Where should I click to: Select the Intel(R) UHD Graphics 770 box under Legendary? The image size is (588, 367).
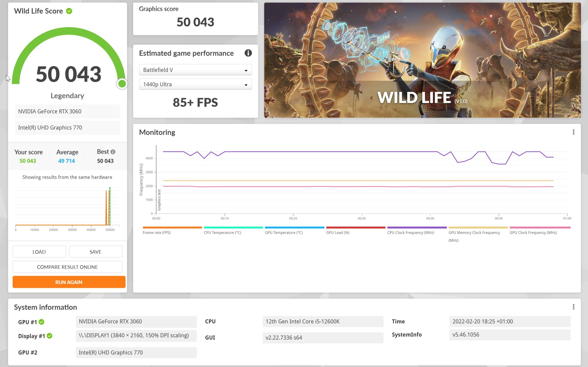tap(67, 128)
